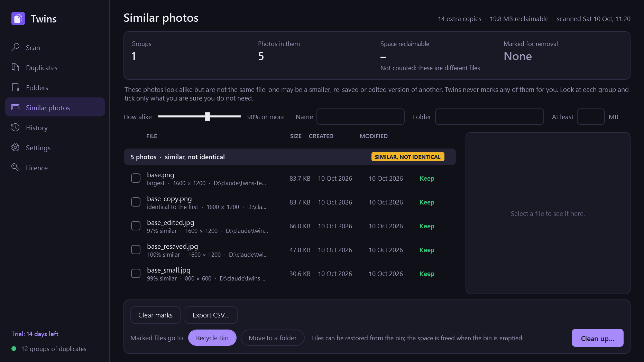
Task: Click the How alike slider handle
Action: (x=208, y=117)
